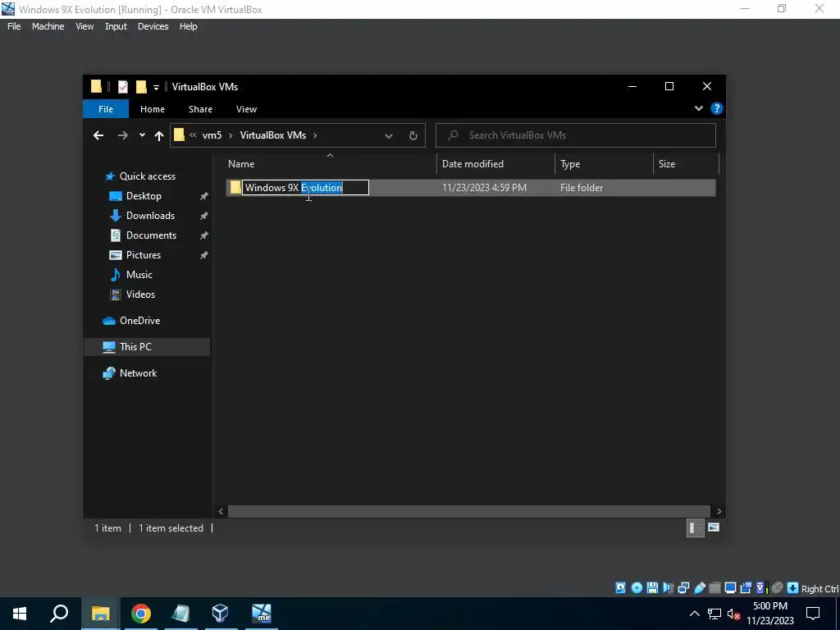Viewport: 840px width, 630px height.
Task: Sort by the Date modified column header
Action: (495, 164)
